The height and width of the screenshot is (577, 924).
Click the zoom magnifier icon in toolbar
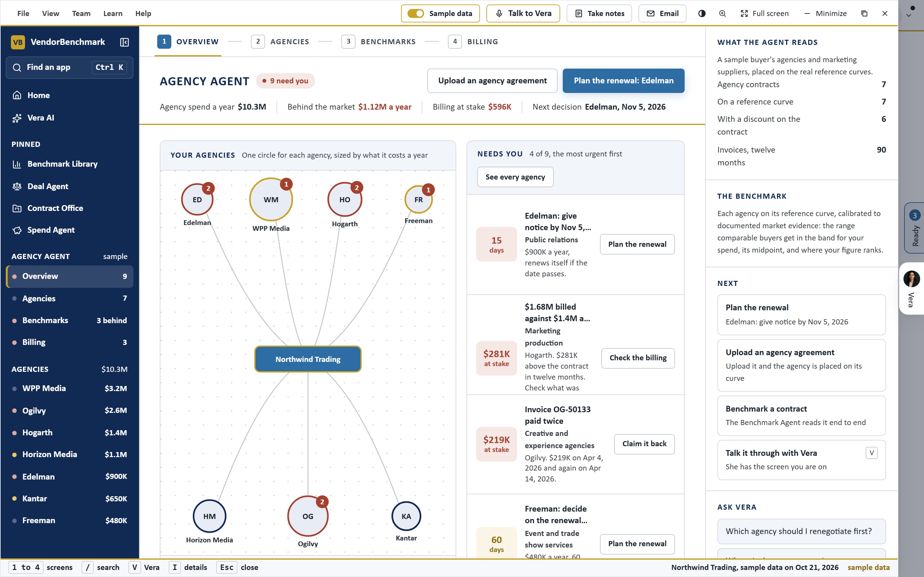click(723, 13)
